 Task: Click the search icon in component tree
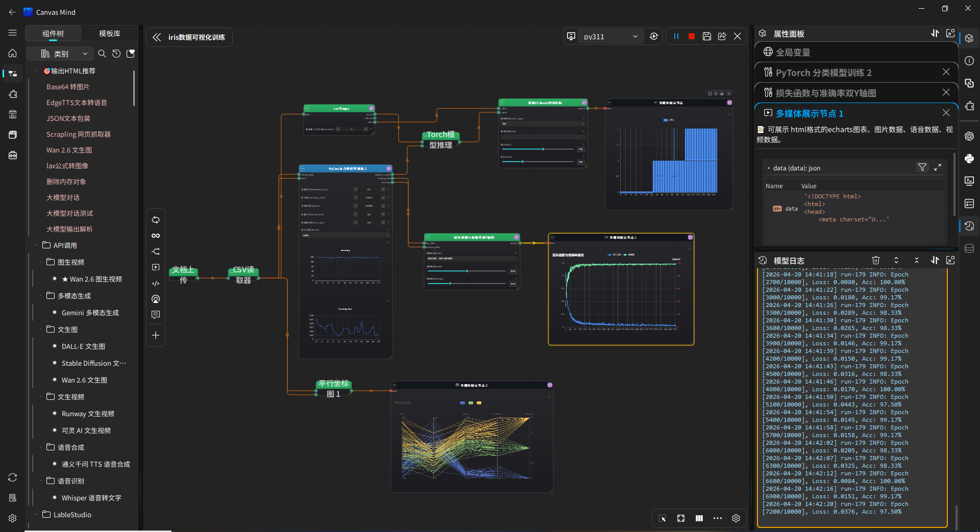[x=102, y=54]
